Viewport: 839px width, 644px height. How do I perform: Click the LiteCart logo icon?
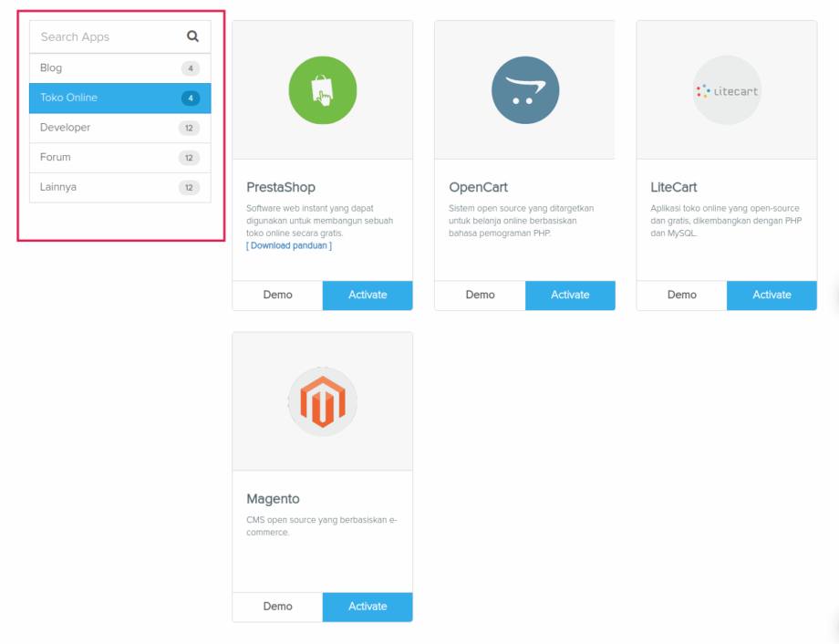pos(726,89)
